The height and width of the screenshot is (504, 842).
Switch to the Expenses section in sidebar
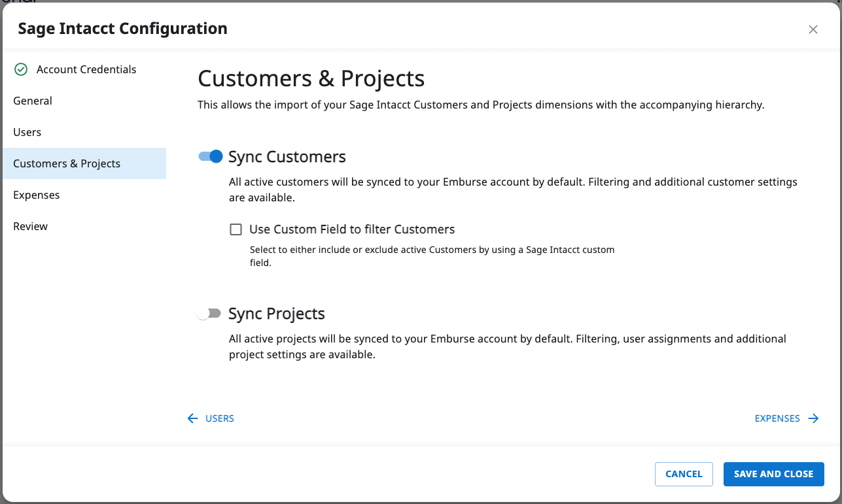[x=84, y=195]
